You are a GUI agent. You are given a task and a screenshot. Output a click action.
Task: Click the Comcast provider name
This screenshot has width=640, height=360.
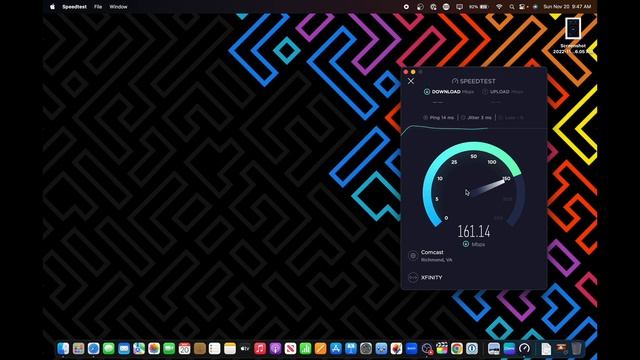coord(432,252)
